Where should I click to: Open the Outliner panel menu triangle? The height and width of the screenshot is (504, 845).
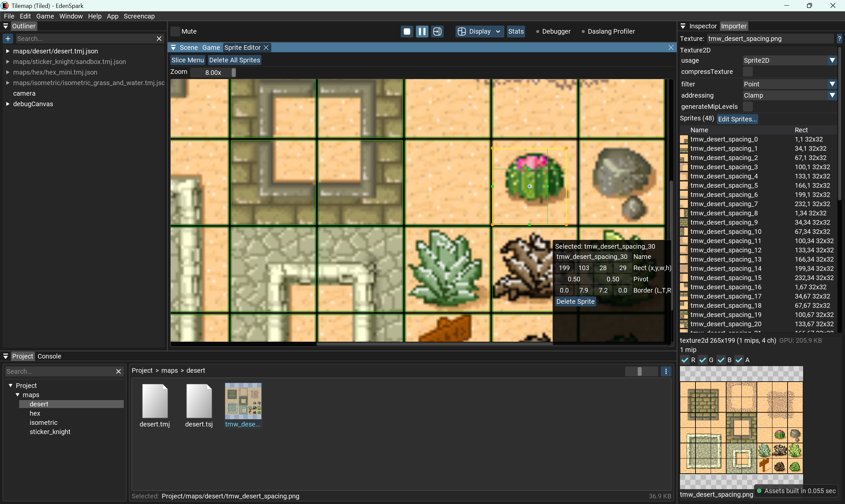pyautogui.click(x=5, y=26)
